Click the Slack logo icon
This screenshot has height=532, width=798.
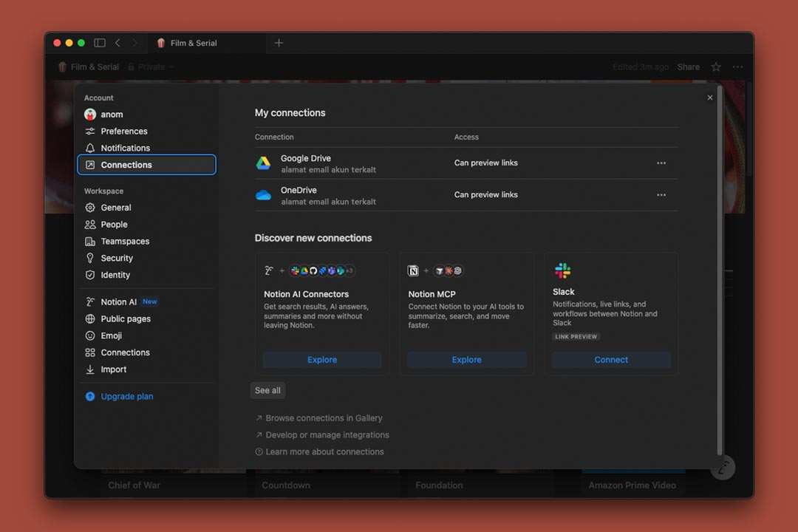[562, 270]
